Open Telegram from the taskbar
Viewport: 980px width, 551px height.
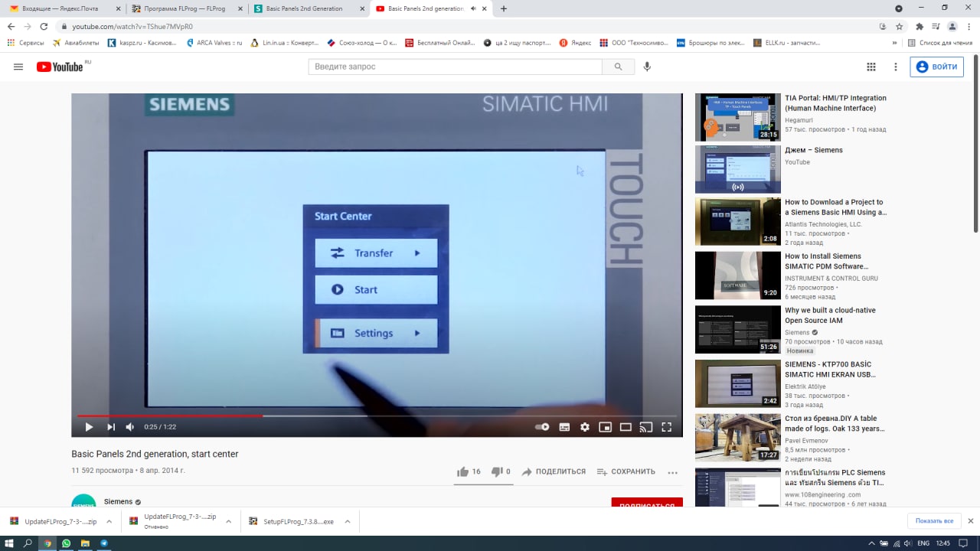tap(105, 543)
